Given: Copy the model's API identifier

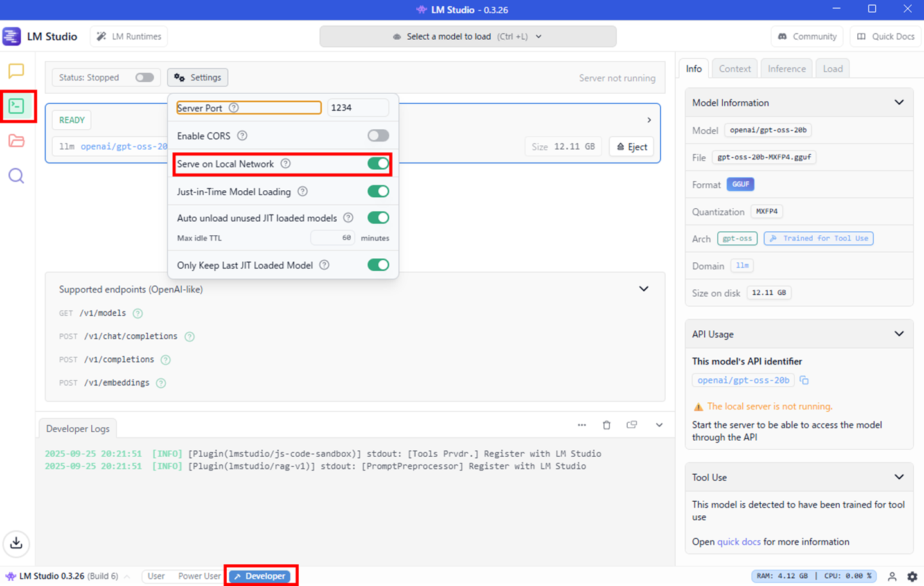Looking at the screenshot, I should pyautogui.click(x=804, y=380).
